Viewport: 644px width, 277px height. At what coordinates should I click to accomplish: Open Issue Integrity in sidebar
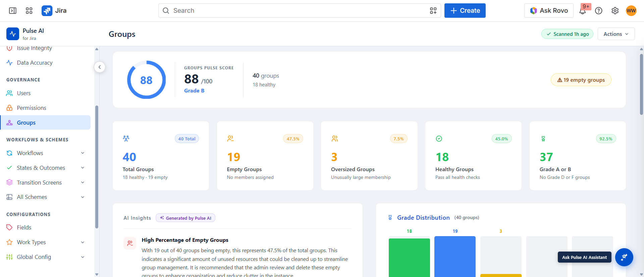pos(45,48)
